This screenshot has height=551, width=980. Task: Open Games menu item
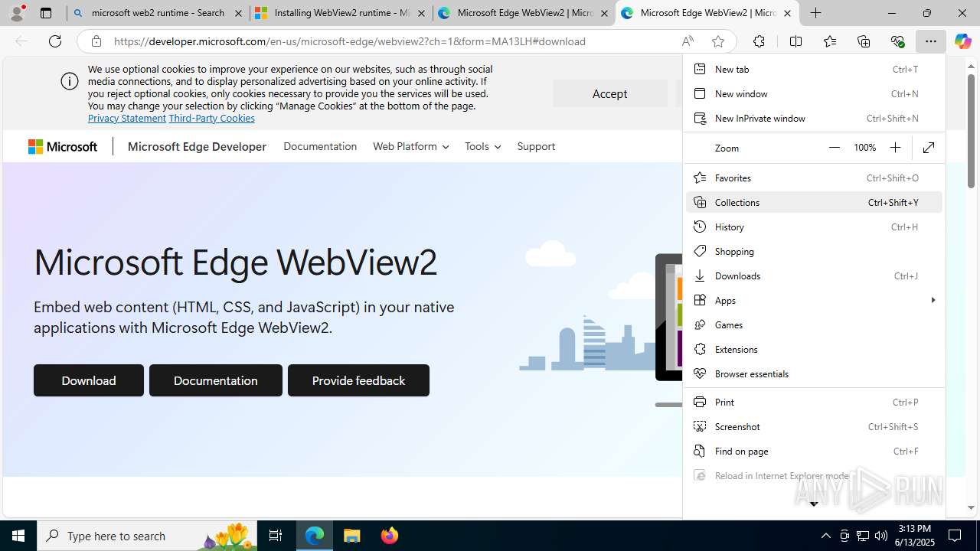tap(814, 324)
